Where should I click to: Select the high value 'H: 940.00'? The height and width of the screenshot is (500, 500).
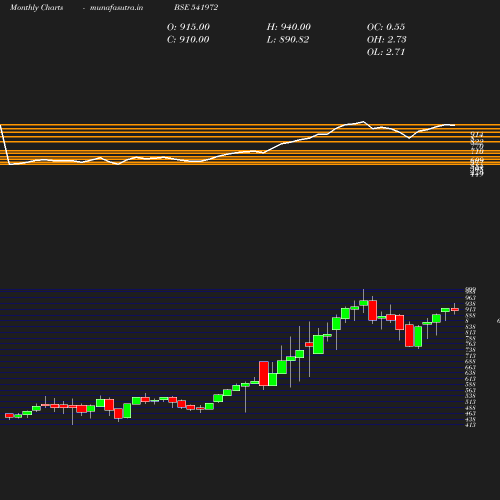288,27
